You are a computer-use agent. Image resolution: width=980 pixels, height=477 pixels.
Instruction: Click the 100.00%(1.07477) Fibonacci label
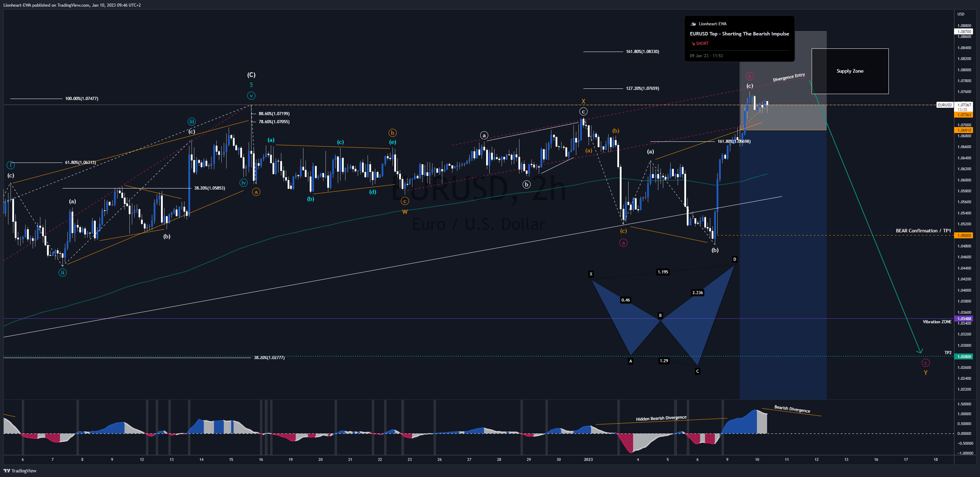click(x=81, y=99)
